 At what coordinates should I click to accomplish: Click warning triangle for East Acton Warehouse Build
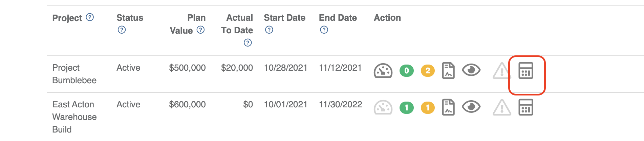pos(502,107)
